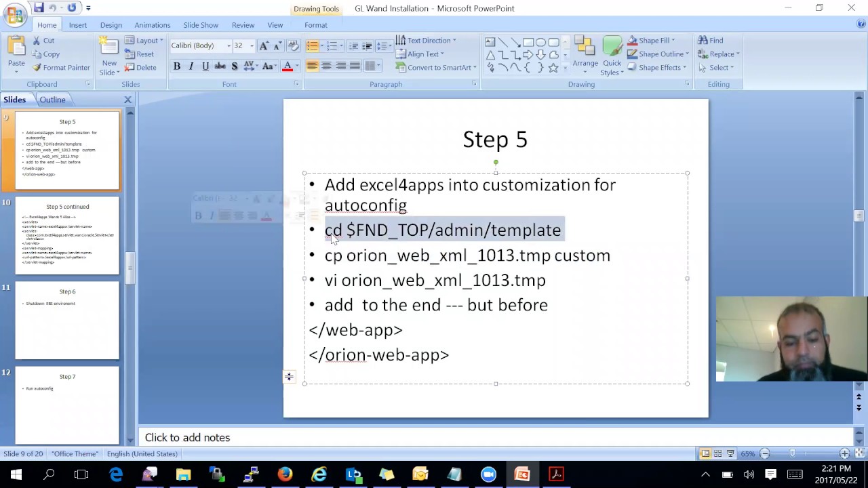868x488 pixels.
Task: Open the Animations tab
Action: click(153, 25)
